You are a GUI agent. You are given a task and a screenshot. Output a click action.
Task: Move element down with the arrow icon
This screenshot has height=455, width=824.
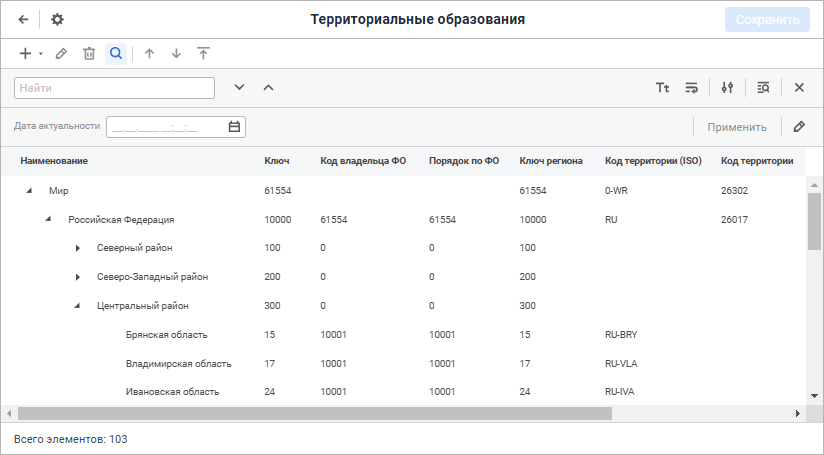[x=176, y=54]
